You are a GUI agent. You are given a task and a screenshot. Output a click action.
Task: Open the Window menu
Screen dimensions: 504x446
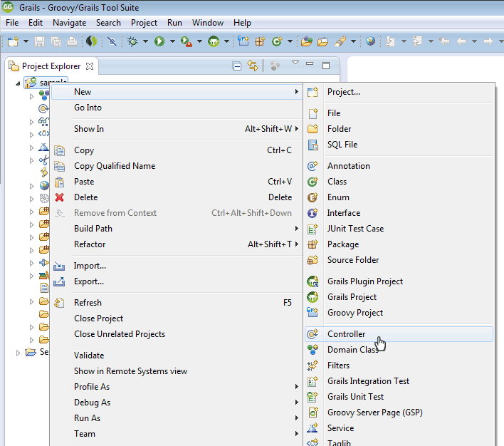click(208, 23)
